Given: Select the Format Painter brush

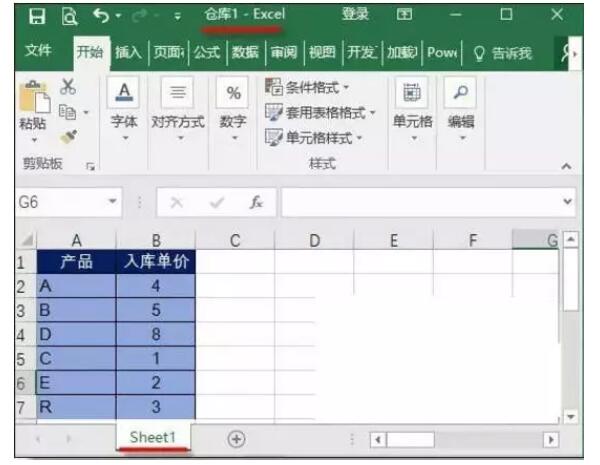Looking at the screenshot, I should (68, 137).
